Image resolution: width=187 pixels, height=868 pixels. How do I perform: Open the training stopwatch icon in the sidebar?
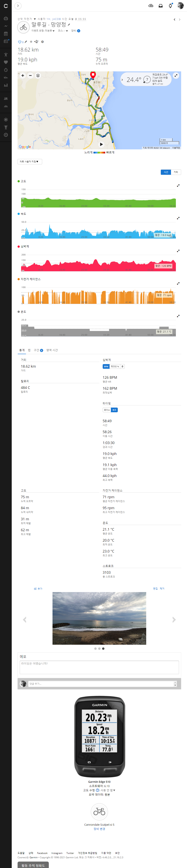pos(6,70)
